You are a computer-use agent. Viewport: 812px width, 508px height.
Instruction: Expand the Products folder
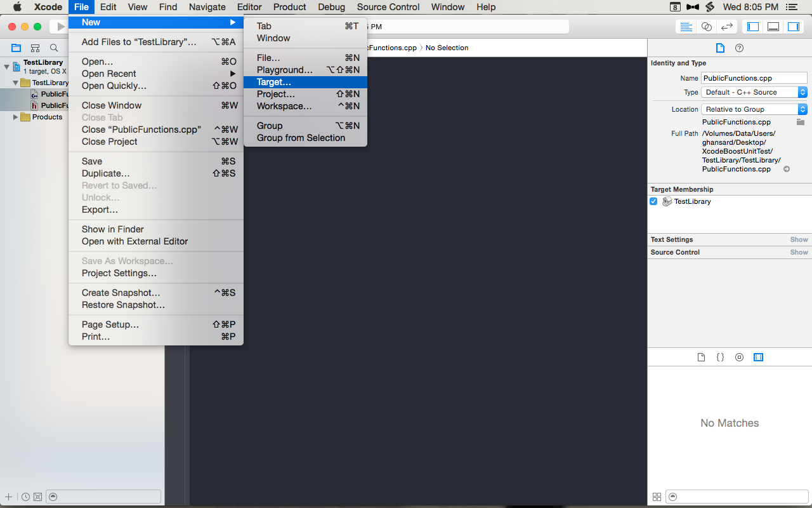click(x=16, y=117)
